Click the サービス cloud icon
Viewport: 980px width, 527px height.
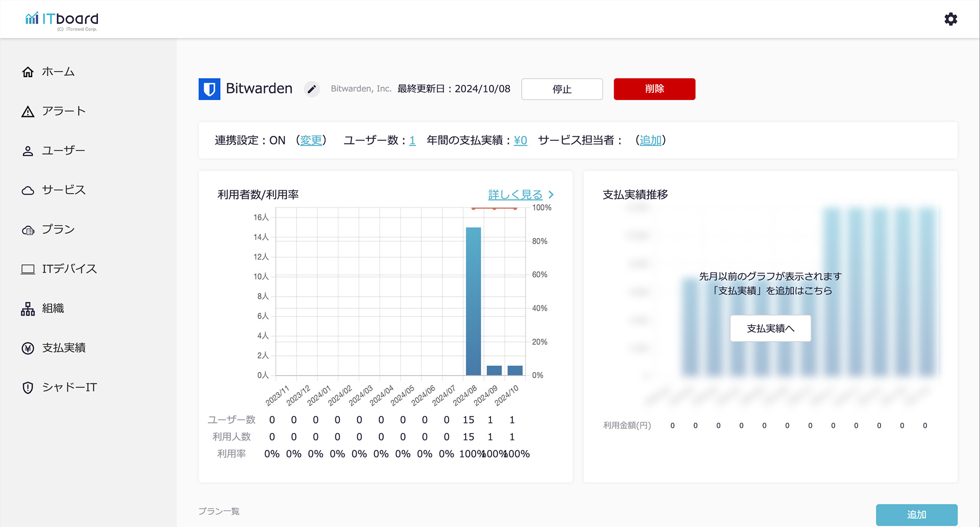click(x=28, y=190)
